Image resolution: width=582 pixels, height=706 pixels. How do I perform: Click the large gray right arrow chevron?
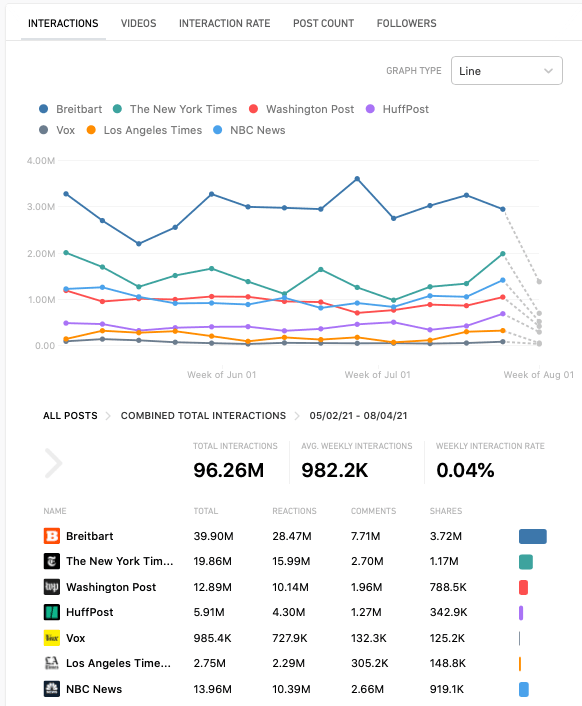[x=54, y=463]
